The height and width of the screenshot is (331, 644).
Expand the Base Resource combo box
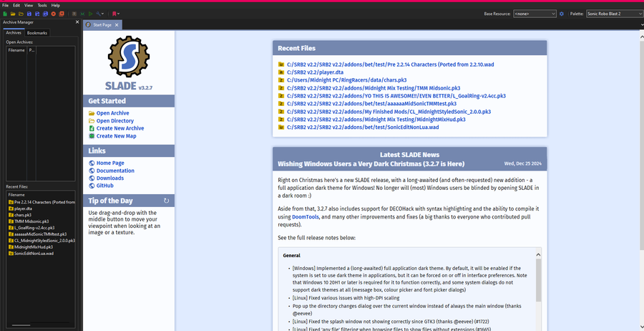535,14
